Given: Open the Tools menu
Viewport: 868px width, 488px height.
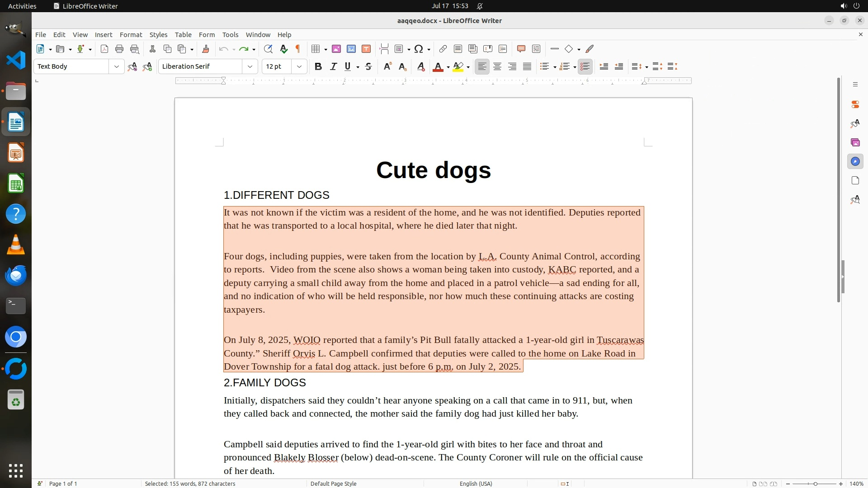Looking at the screenshot, I should pyautogui.click(x=230, y=35).
